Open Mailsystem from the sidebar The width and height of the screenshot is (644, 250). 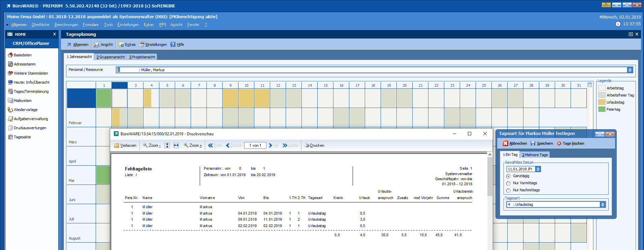coord(22,101)
